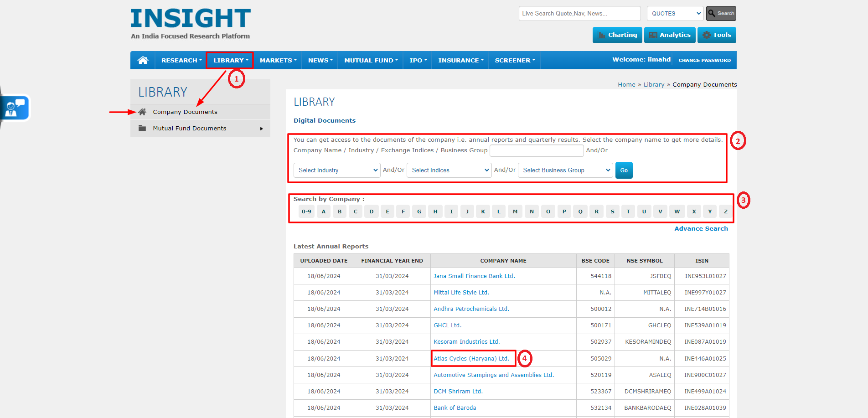Open the LIBRARY menu
This screenshot has height=418, width=868.
pyautogui.click(x=231, y=60)
